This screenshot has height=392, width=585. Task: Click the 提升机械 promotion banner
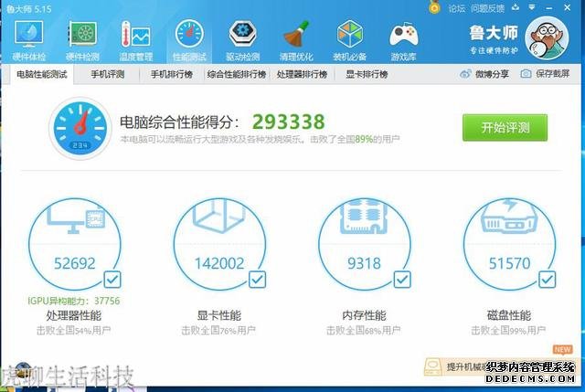pos(500,367)
